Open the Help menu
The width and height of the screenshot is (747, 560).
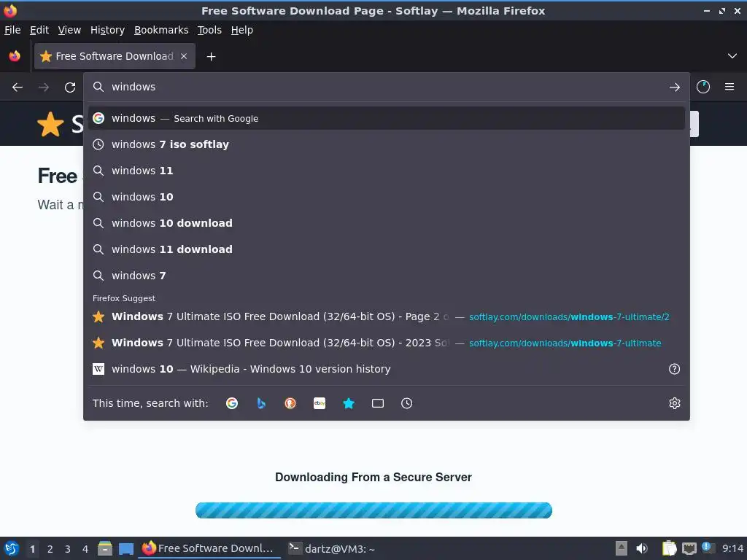pyautogui.click(x=242, y=30)
